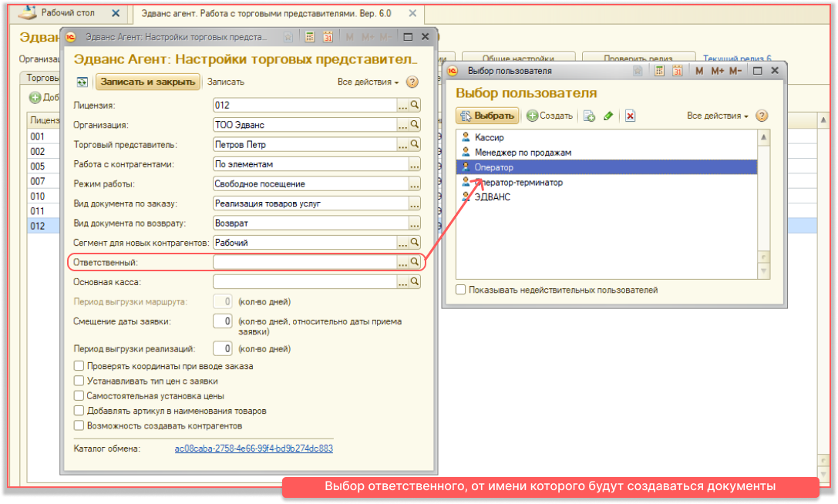This screenshot has width=838, height=504.
Task: Open selection button for Режим работы
Action: 415,184
